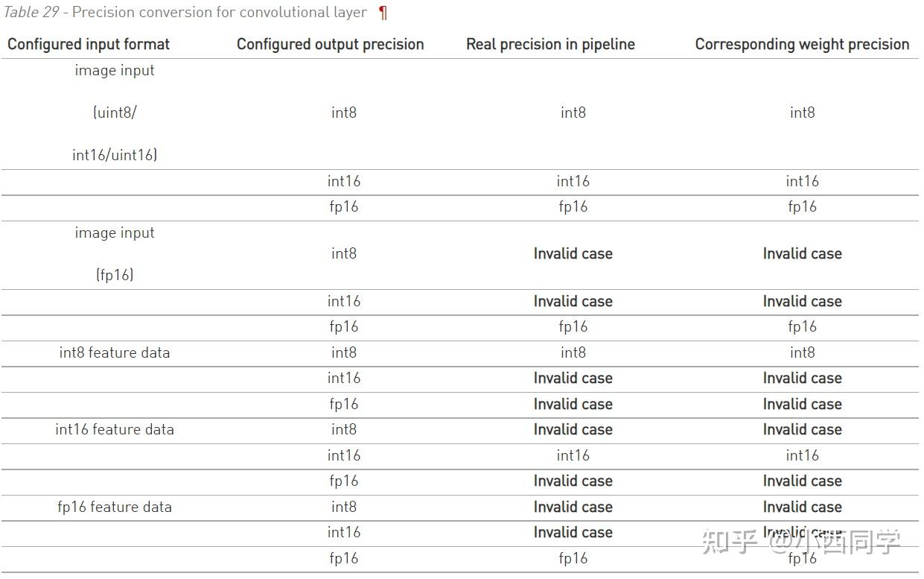
Task: Click the 'Corresponding weight precision' header
Action: (x=802, y=44)
